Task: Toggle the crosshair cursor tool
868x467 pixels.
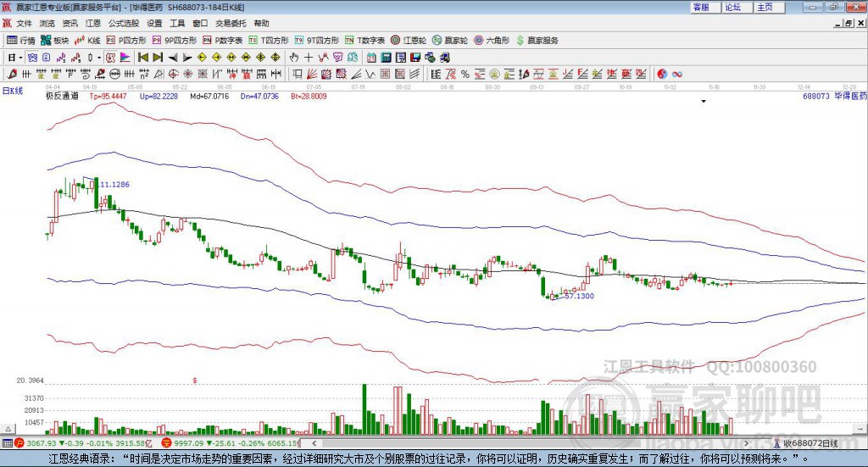Action: (x=309, y=57)
